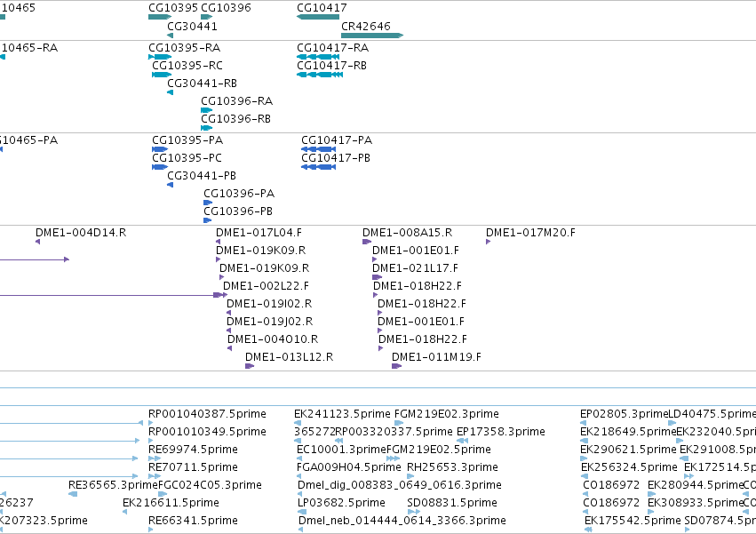This screenshot has height=534, width=756.
Task: Select EST RE66341.5prime
Action: click(194, 521)
